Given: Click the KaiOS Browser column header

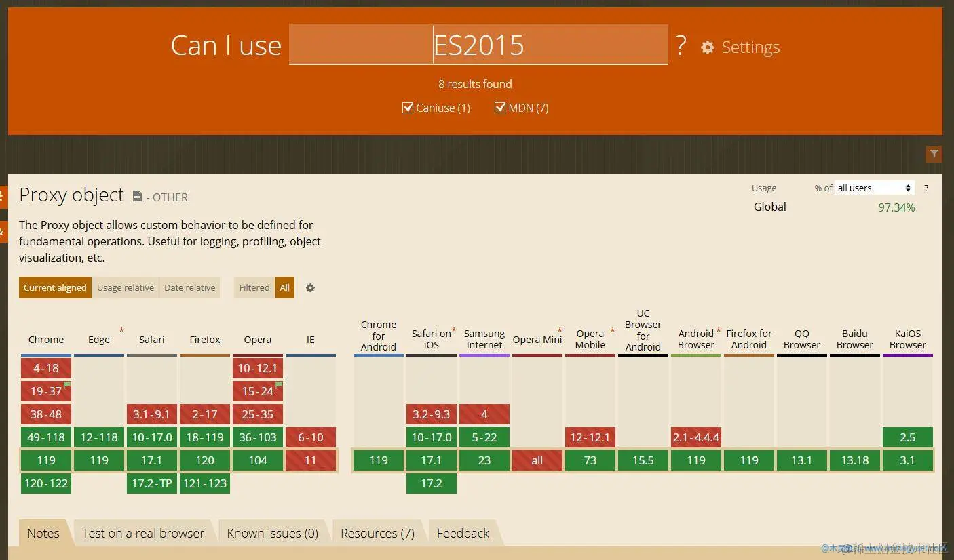Looking at the screenshot, I should [908, 339].
